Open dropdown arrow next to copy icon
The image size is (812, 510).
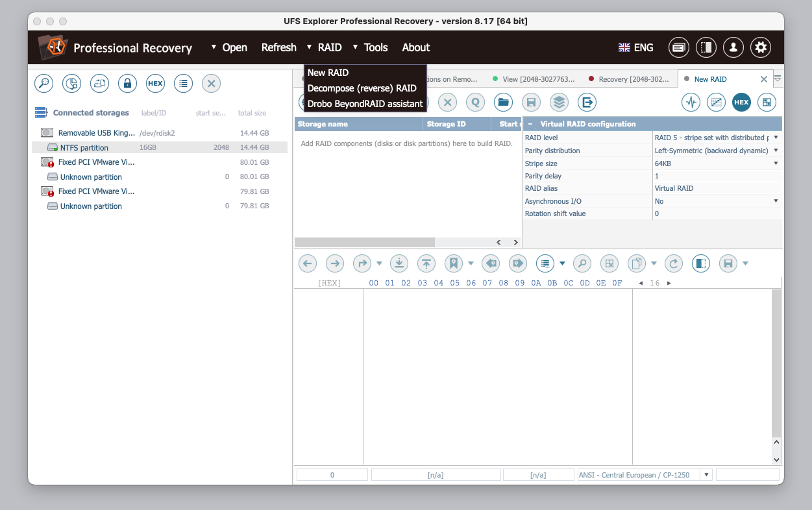(654, 263)
